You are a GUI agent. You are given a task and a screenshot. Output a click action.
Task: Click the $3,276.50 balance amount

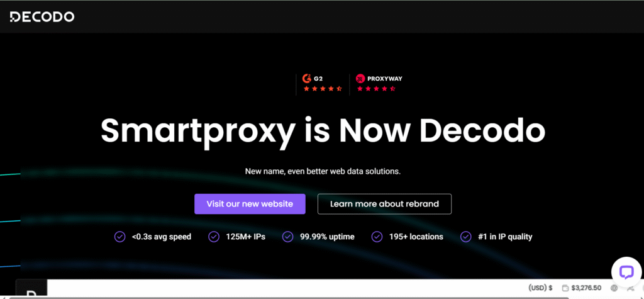click(586, 288)
